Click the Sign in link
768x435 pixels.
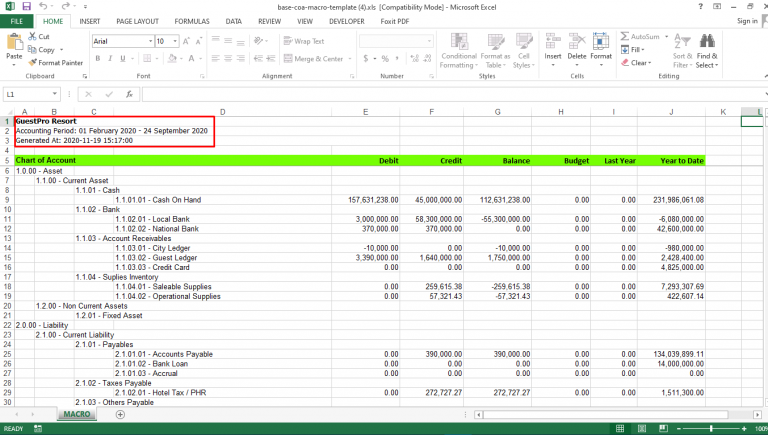pyautogui.click(x=746, y=20)
